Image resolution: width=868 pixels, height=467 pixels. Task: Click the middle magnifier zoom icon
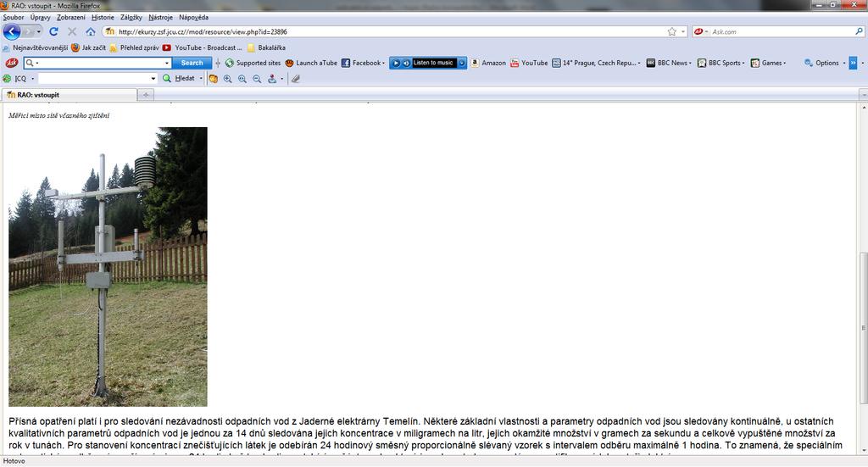click(242, 79)
